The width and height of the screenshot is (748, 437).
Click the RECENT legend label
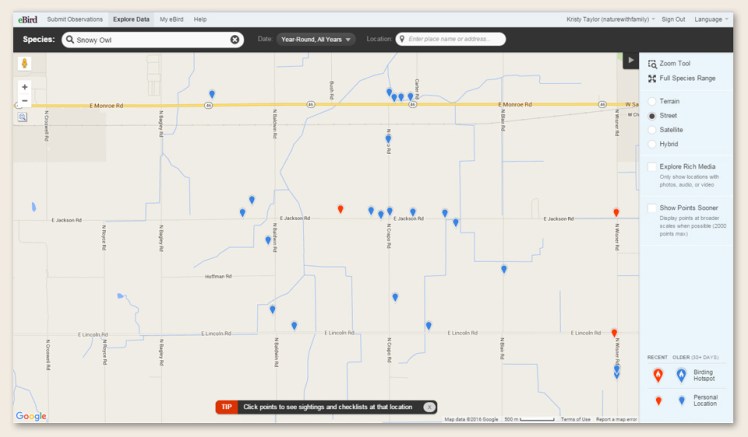tap(657, 357)
